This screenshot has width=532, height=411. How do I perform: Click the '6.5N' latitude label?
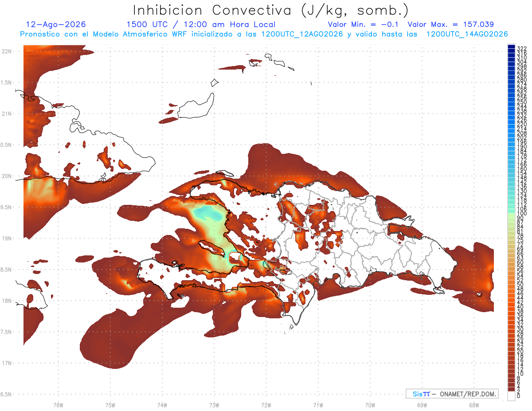6,394
